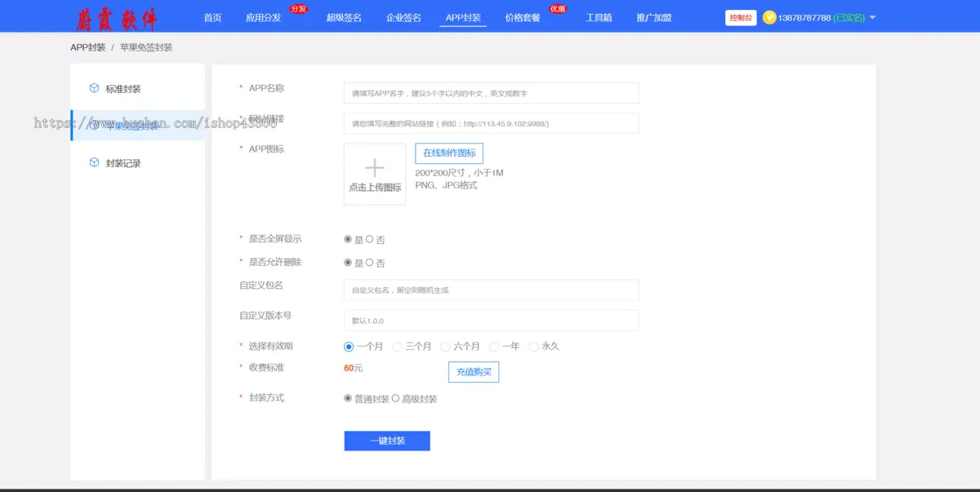Click the 收费标准 label
The width and height of the screenshot is (980, 492).
coord(266,367)
